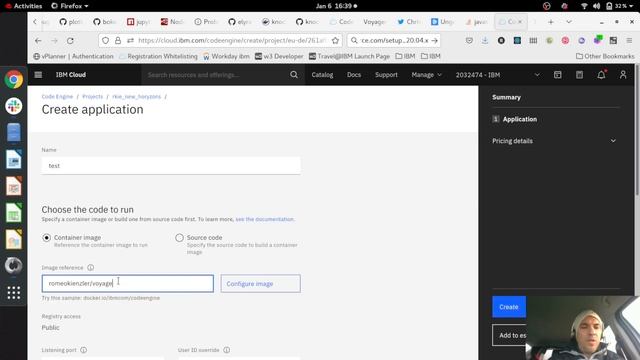The height and width of the screenshot is (360, 640).
Task: Open a new browser tab with plus icon
Action: pos(551,22)
